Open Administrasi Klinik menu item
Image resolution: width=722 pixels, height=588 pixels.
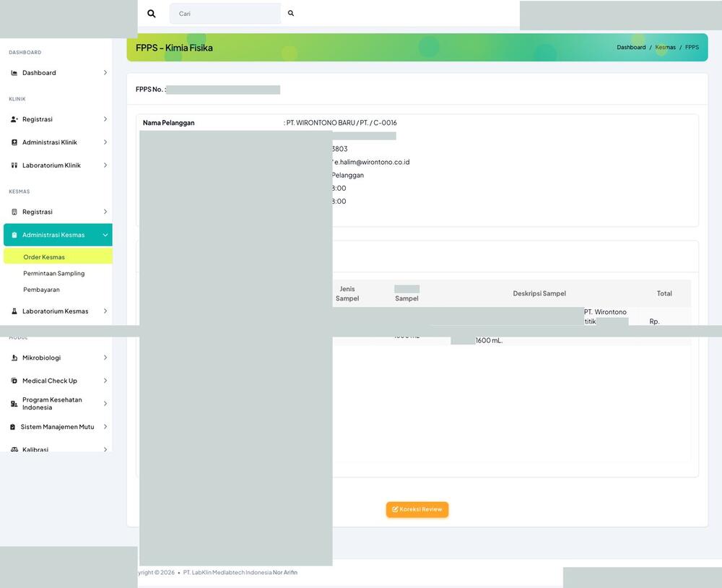(58, 142)
